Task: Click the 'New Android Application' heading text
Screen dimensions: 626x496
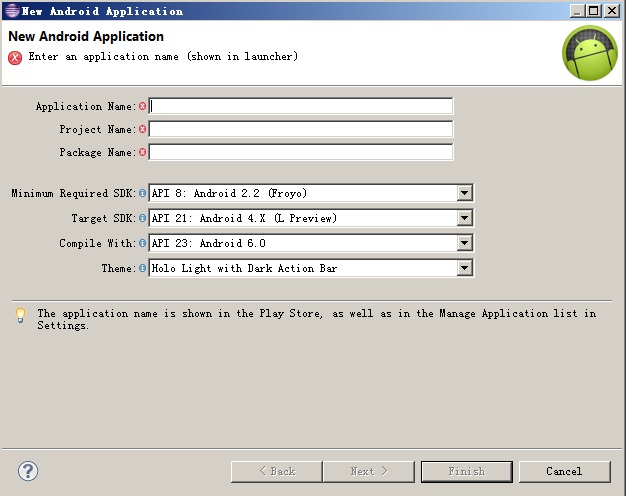Action: (86, 36)
